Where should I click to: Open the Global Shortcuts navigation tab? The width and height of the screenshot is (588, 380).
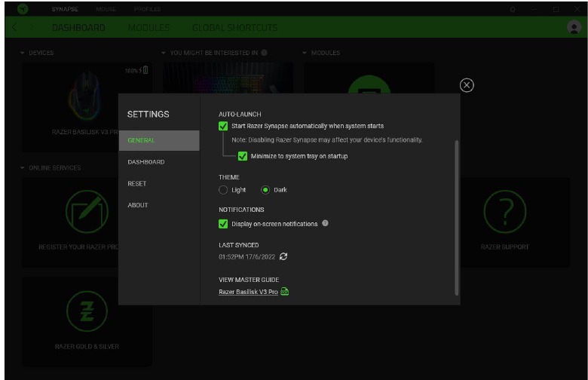point(234,27)
